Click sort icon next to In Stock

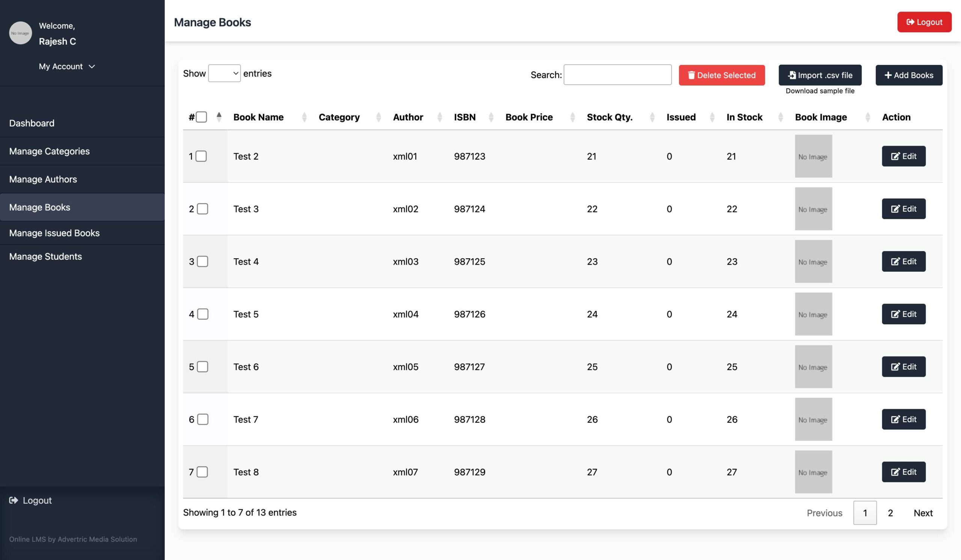pyautogui.click(x=780, y=117)
